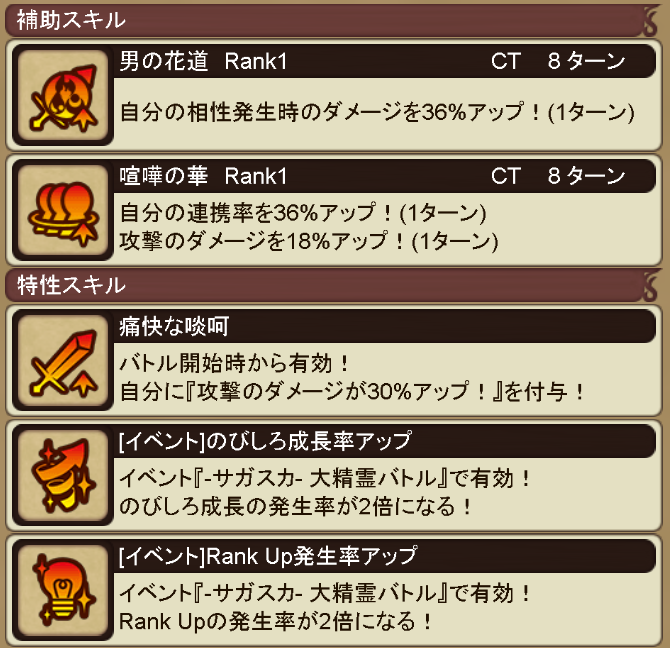Screen dimensions: 670x648
Task: Click the [イベント]Rank Up発生率アップ title bar
Action: click(385, 556)
